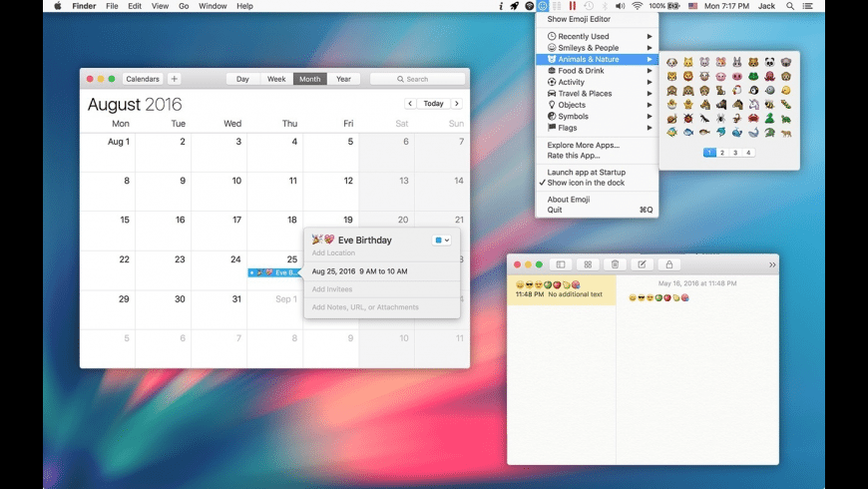Select the penguin emoji
Viewport: 868px width, 489px height.
pos(753,90)
